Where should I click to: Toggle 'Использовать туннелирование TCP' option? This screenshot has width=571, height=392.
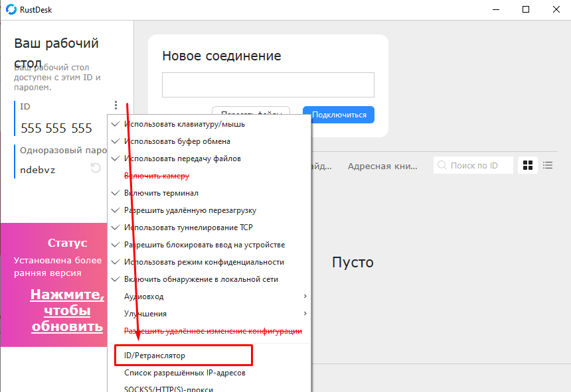coord(209,228)
